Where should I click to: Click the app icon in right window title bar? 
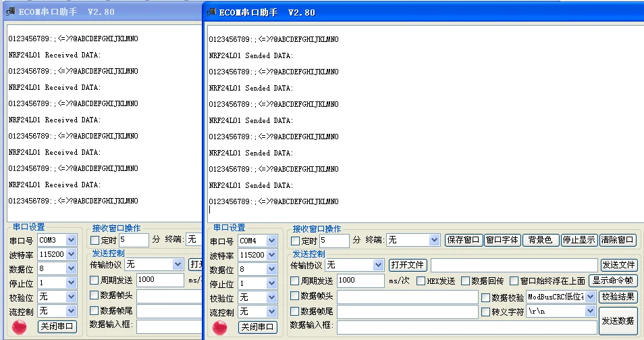point(211,12)
